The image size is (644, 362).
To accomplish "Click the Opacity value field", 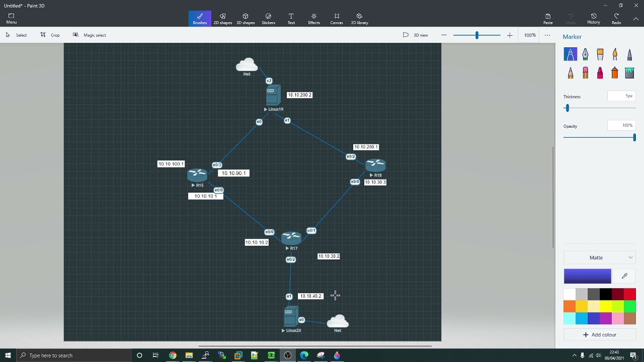I will tap(621, 125).
